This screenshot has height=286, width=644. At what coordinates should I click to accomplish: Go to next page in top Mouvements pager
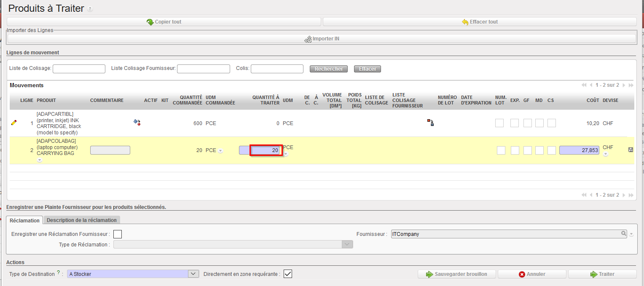(x=624, y=85)
